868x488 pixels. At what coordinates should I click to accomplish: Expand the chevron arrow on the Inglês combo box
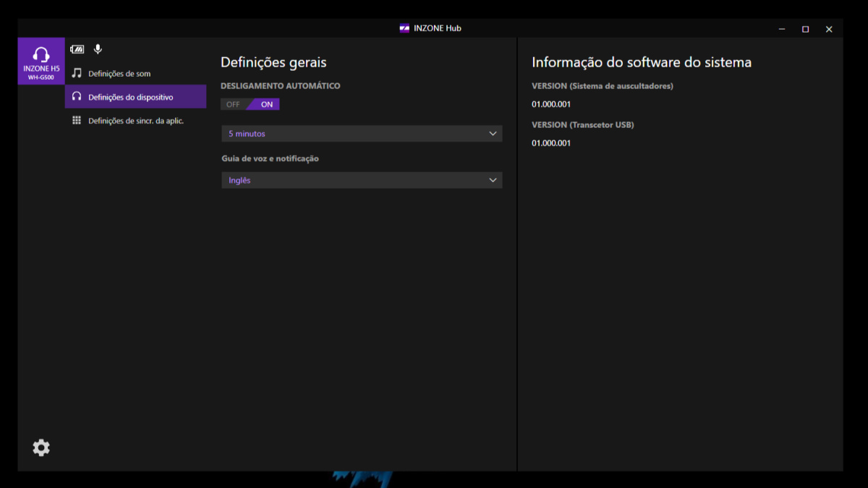click(493, 180)
